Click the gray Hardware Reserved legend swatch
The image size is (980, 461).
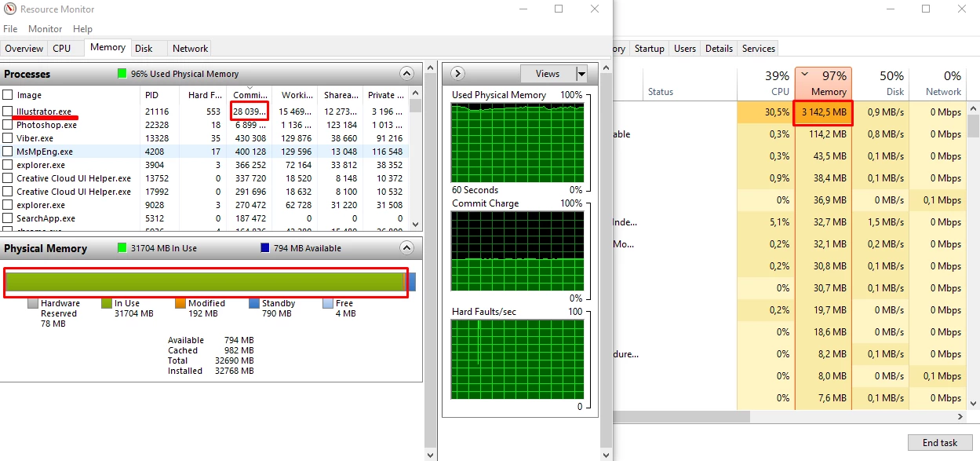(x=33, y=303)
